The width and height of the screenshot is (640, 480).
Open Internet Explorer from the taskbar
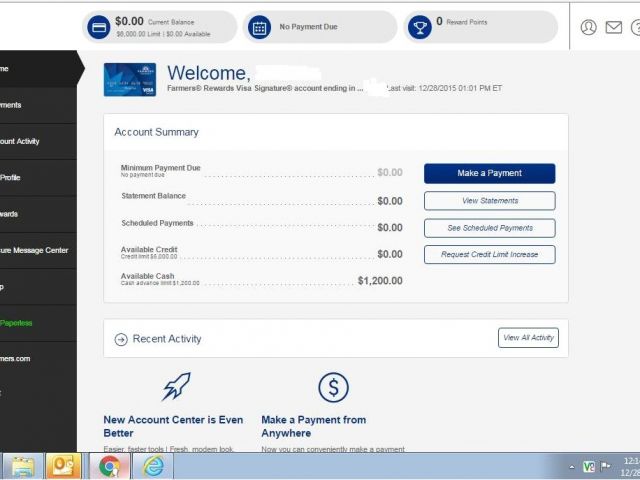click(153, 466)
